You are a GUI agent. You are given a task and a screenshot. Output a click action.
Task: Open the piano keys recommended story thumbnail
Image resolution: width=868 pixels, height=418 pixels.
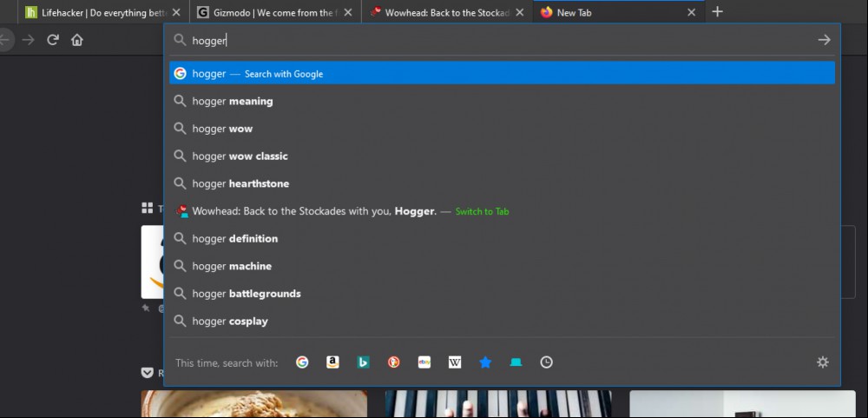pos(498,403)
